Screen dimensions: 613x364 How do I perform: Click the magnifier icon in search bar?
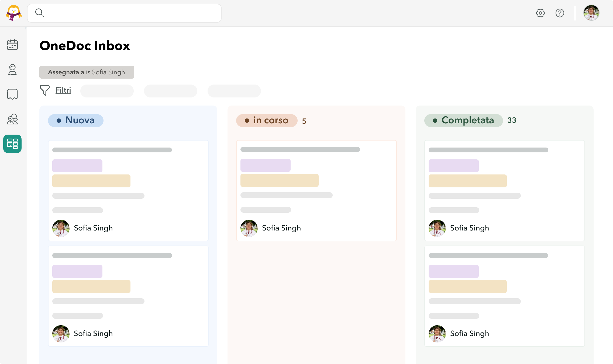40,13
